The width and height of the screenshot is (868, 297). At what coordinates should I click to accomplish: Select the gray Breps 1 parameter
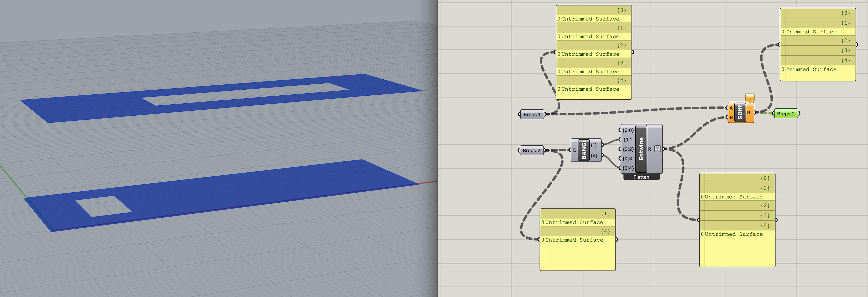pyautogui.click(x=532, y=114)
